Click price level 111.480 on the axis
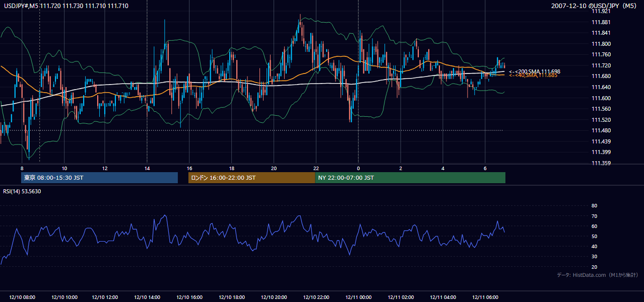 (602, 130)
